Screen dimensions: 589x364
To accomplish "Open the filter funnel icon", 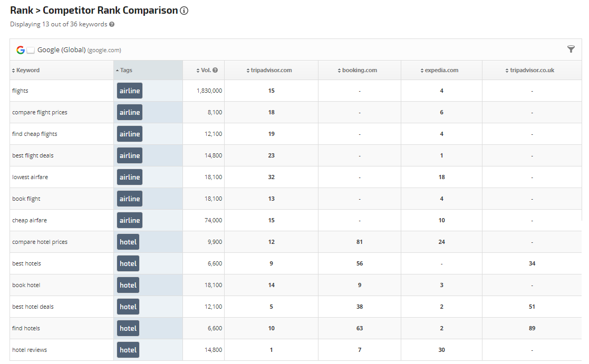I will (x=571, y=49).
